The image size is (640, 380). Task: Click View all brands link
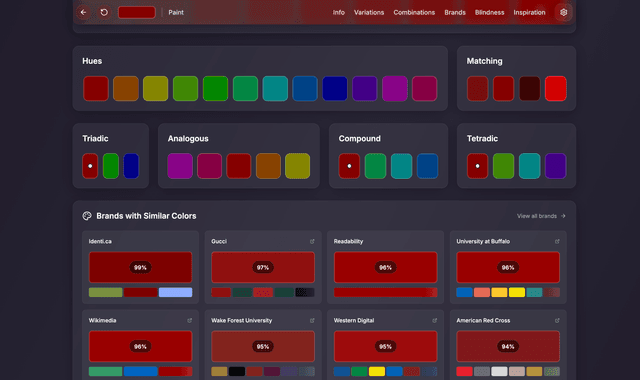click(x=541, y=216)
